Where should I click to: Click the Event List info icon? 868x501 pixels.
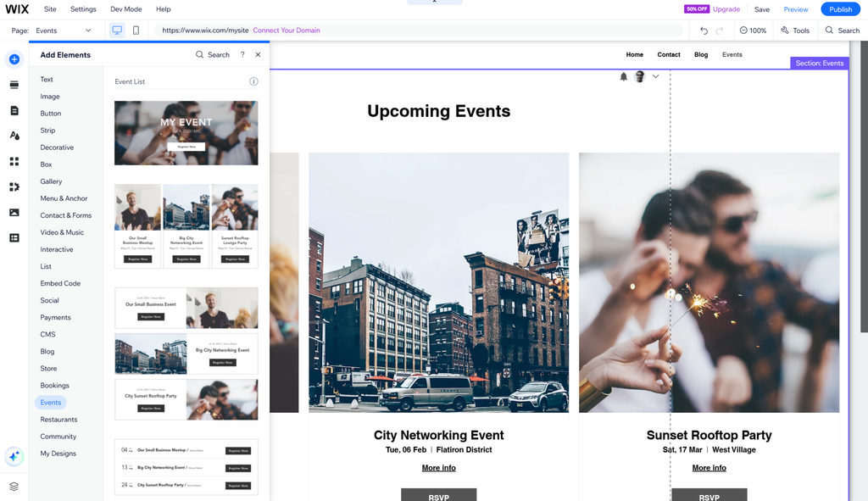[x=253, y=81]
